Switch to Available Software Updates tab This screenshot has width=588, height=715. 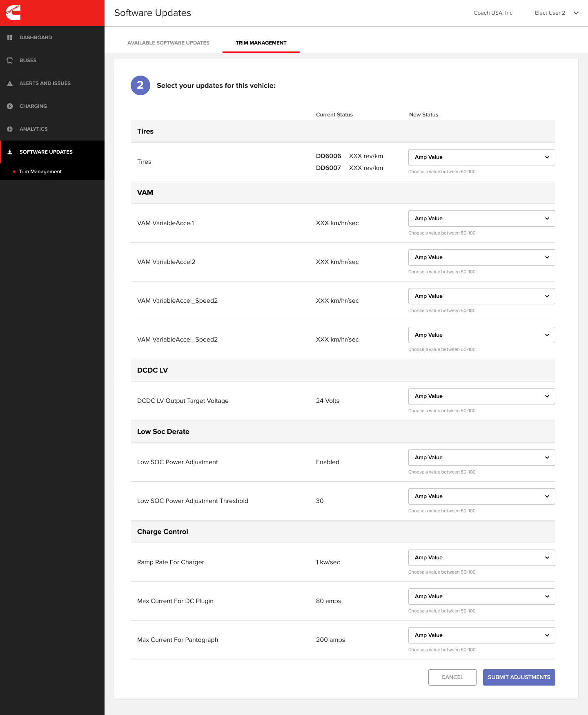click(x=168, y=43)
